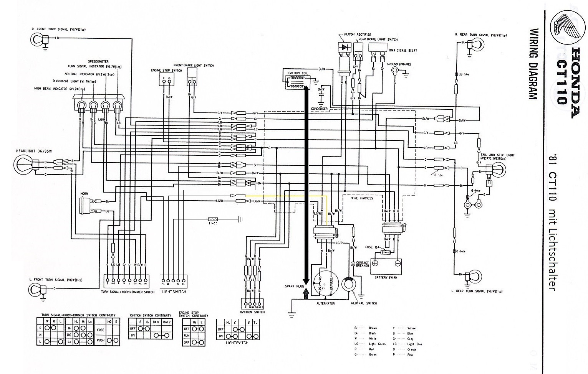Click the neutral switch circle symbol

[349, 284]
